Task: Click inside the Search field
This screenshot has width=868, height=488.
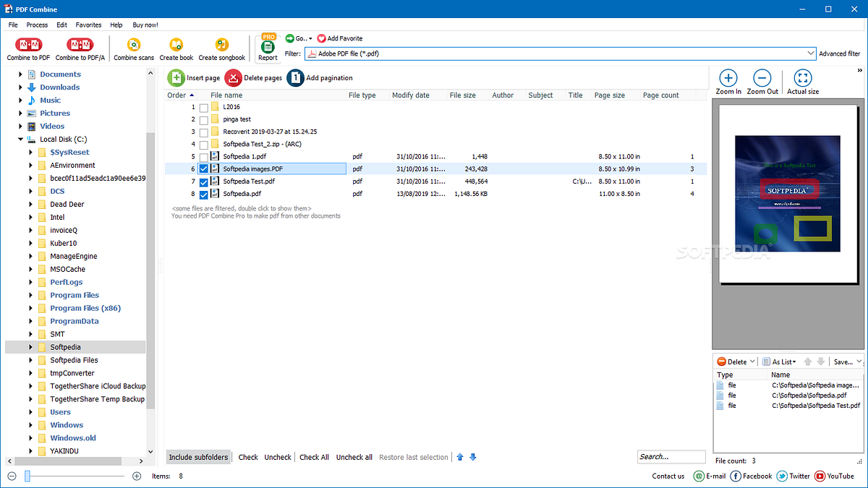Action: [671, 457]
